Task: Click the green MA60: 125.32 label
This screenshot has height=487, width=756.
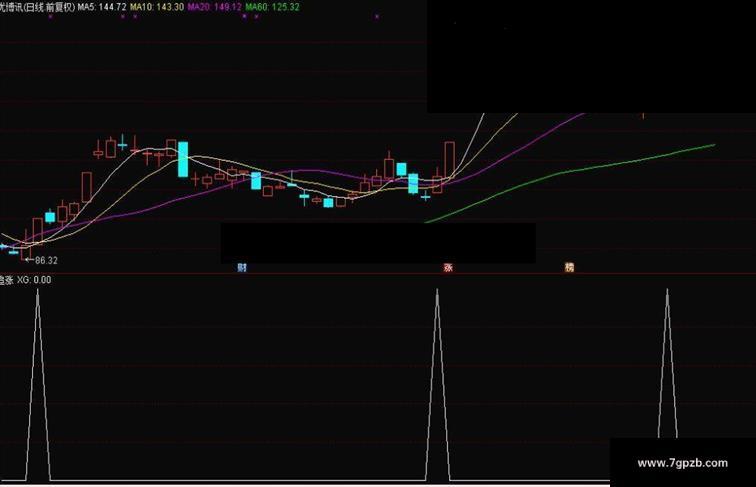Action: tap(272, 7)
